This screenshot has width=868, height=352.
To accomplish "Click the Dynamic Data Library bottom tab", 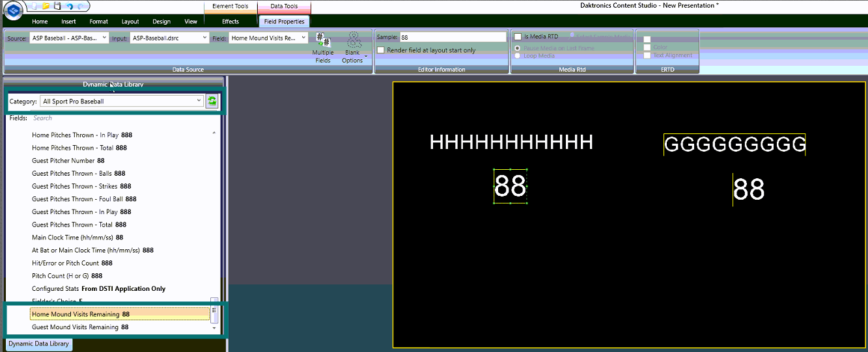I will point(38,344).
